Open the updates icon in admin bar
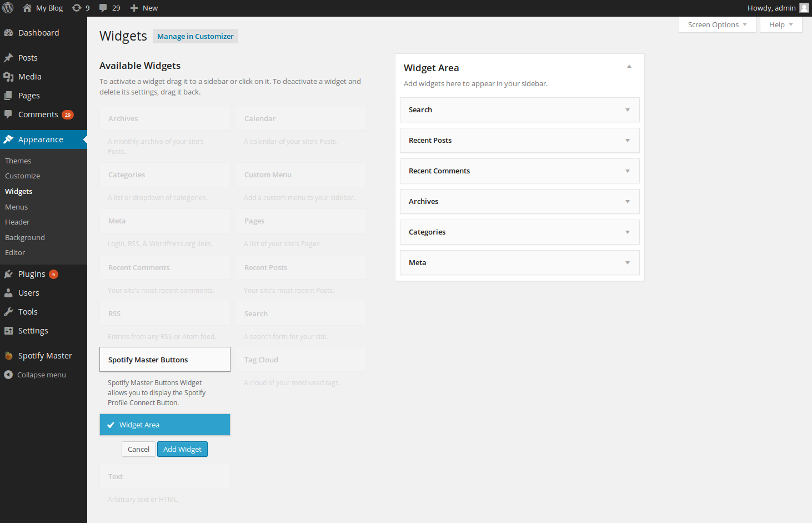812x523 pixels. tap(77, 8)
